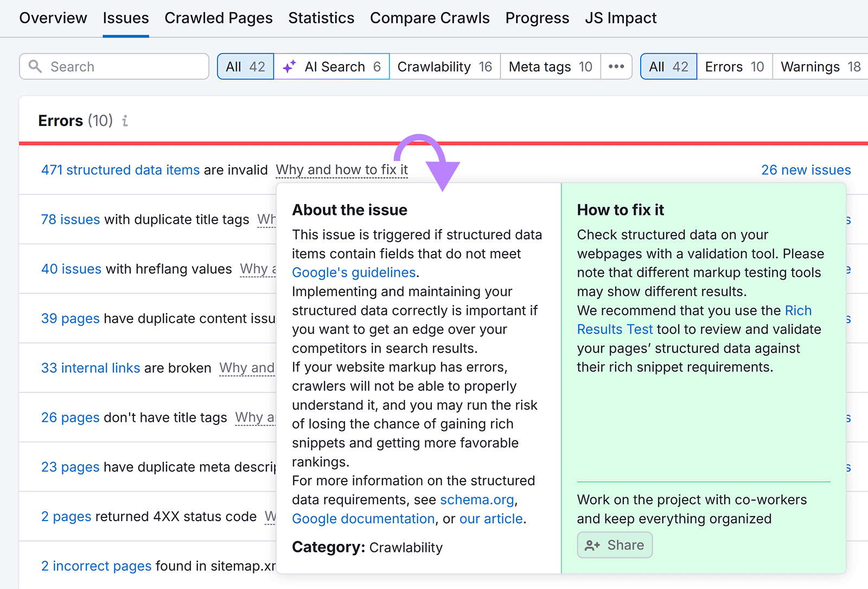Click the person icon on the Share button

(x=592, y=545)
